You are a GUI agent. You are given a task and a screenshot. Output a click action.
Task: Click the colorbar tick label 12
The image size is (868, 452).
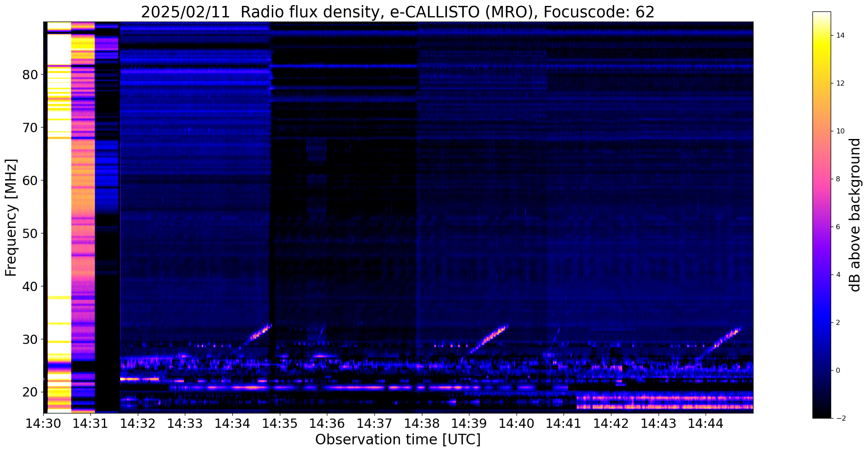point(841,83)
